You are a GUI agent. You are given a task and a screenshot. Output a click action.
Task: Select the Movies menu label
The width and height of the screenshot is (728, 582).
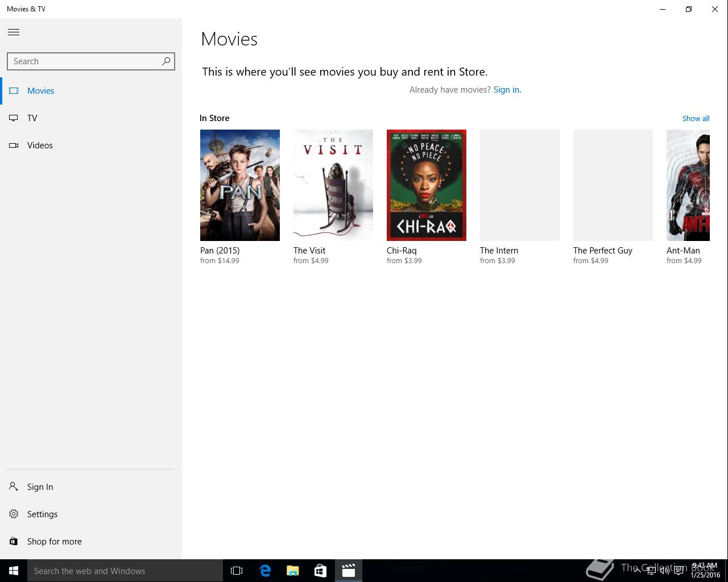41,91
